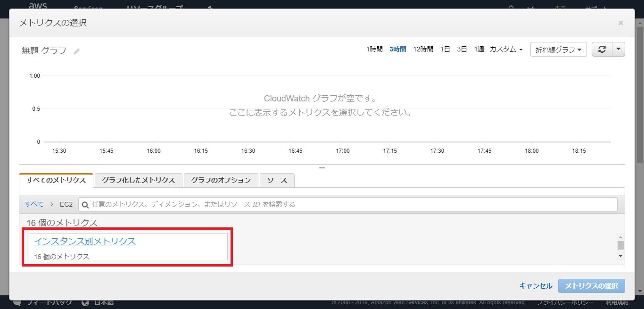Click the magnifier icon in the metrics search bar

pyautogui.click(x=85, y=205)
